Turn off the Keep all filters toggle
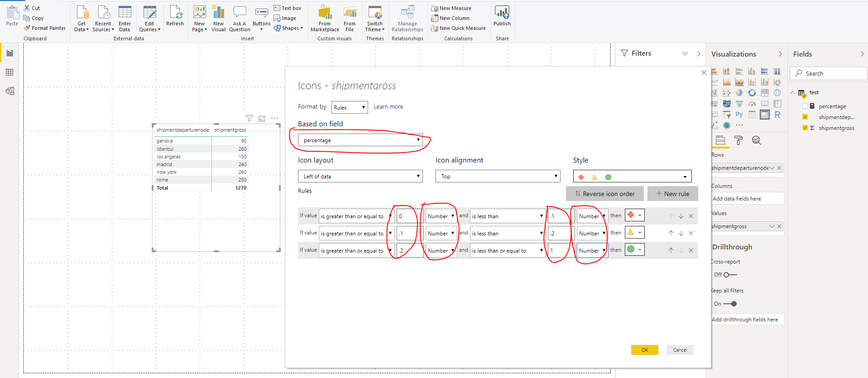The height and width of the screenshot is (378, 868). tap(730, 304)
